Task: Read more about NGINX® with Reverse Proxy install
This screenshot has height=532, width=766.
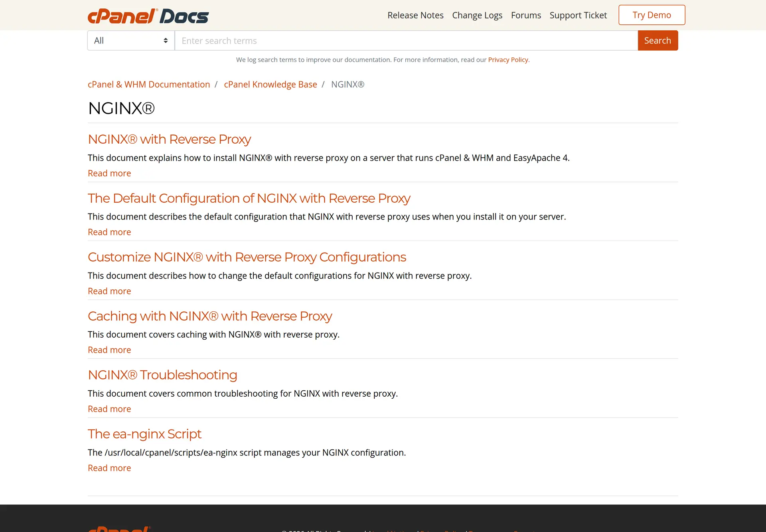Action: [x=109, y=173]
